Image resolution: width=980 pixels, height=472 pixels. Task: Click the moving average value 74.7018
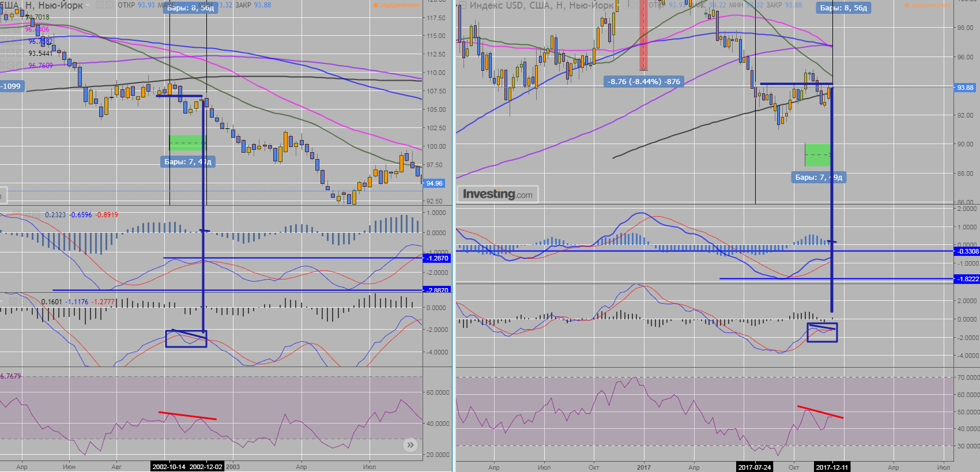click(37, 17)
